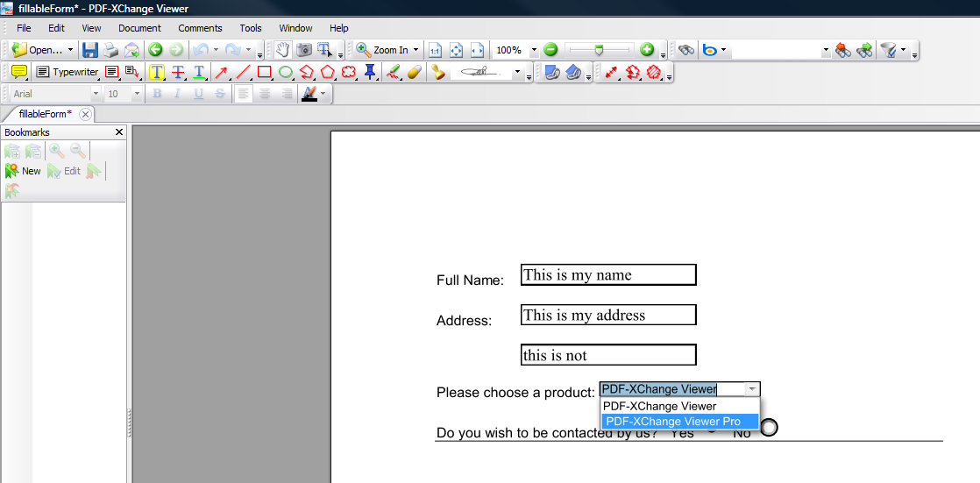Select the green Oval drawing tool

pos(286,72)
